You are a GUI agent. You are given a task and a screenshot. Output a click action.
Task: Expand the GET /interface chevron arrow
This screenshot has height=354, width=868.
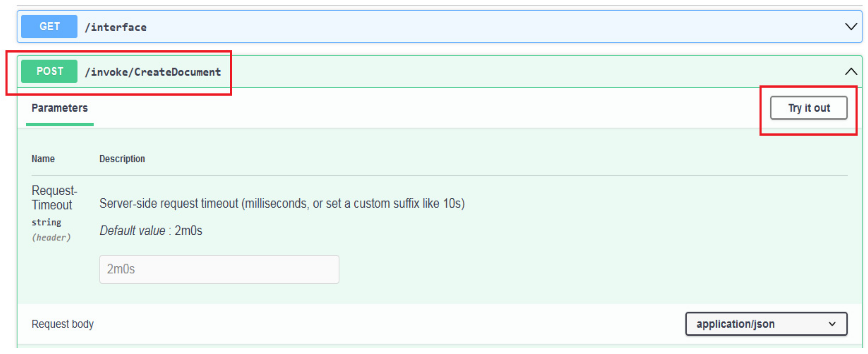[x=851, y=27]
